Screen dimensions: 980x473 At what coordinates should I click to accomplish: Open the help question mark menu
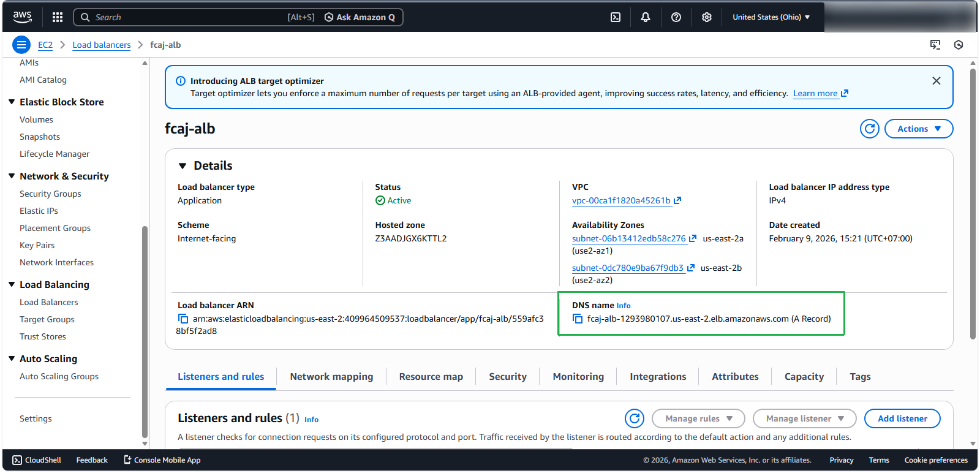click(x=676, y=17)
